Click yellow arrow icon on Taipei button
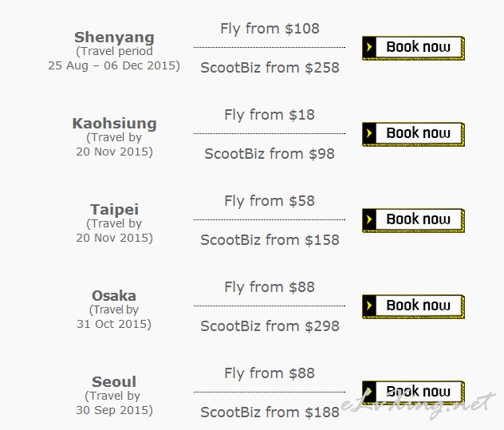 (369, 219)
